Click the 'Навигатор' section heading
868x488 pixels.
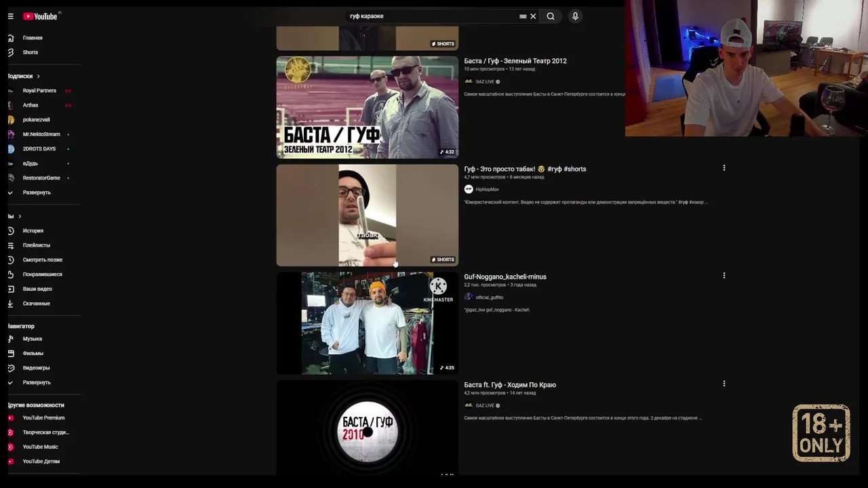pos(21,326)
